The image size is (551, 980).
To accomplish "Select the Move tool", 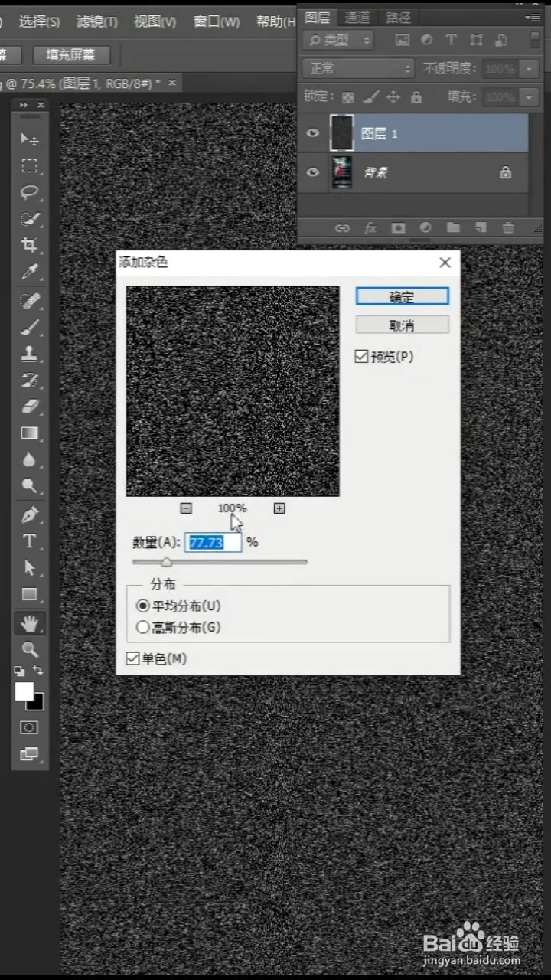I will 30,139.
